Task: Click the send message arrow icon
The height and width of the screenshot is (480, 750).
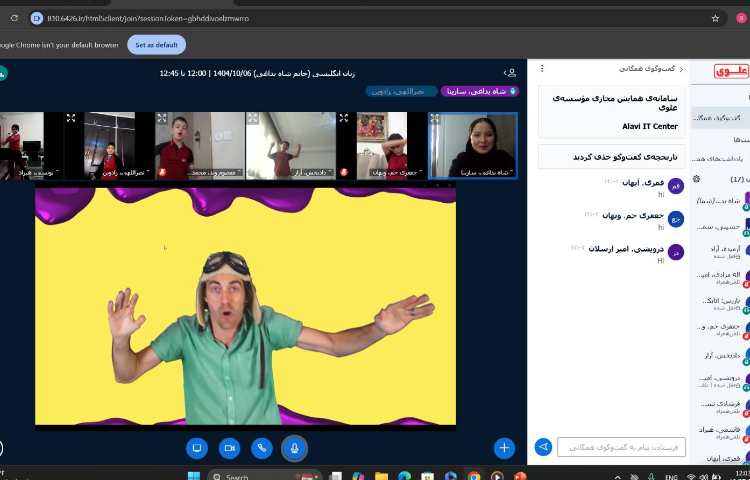Action: coord(543,447)
